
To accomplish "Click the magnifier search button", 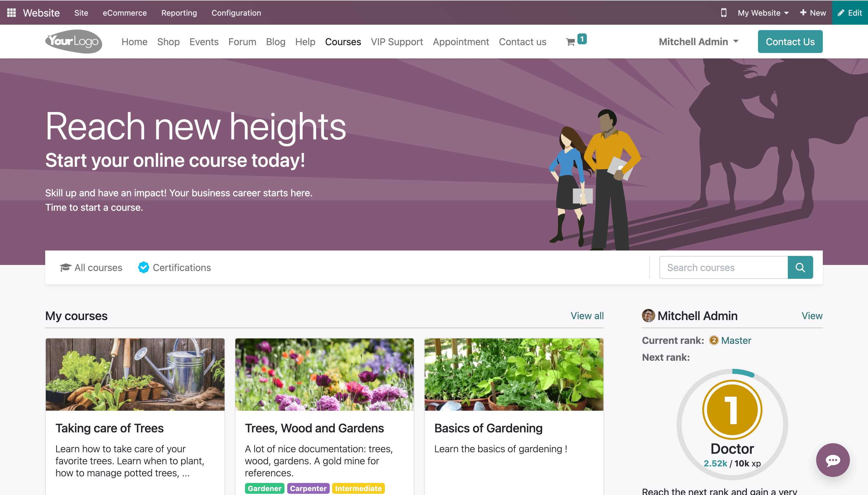I will point(800,268).
